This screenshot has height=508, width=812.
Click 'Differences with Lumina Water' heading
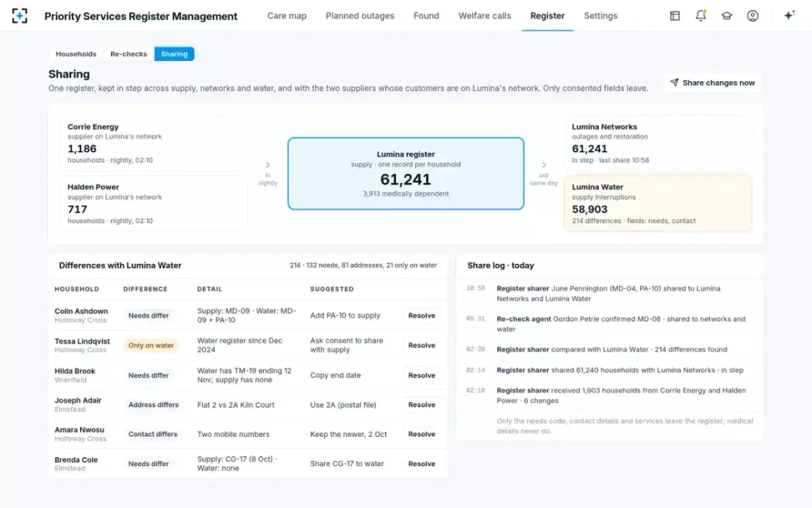tap(120, 266)
